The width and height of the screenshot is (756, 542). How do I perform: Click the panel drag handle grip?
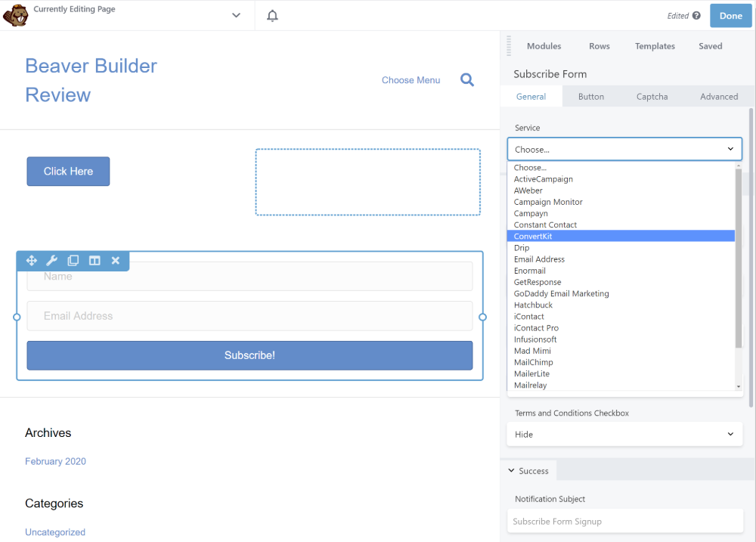pos(509,46)
